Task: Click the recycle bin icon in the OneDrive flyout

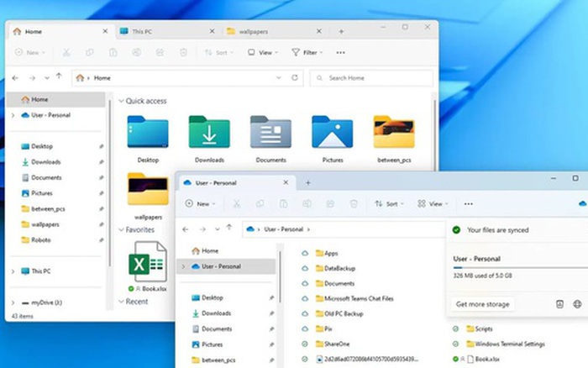Action: pos(559,304)
